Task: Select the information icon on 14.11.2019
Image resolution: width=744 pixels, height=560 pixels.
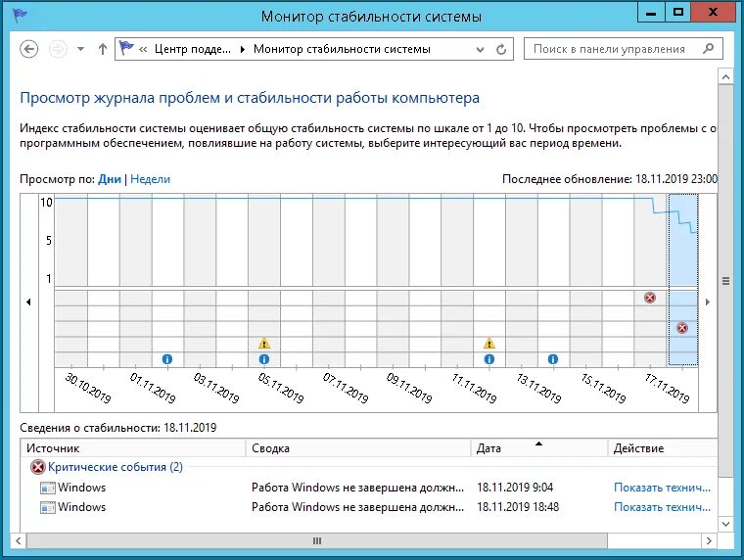Action: (x=553, y=359)
